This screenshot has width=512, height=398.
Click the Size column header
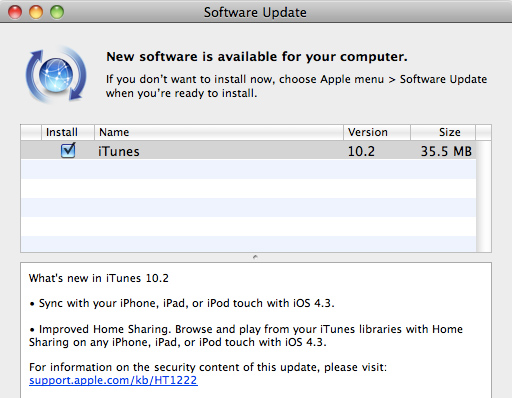(443, 132)
